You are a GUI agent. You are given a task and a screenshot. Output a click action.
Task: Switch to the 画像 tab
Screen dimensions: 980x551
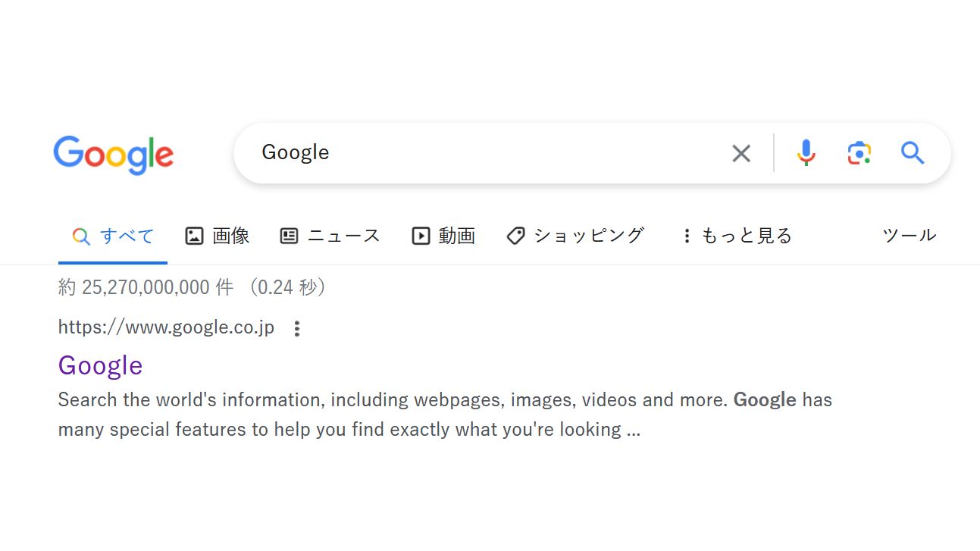point(218,236)
